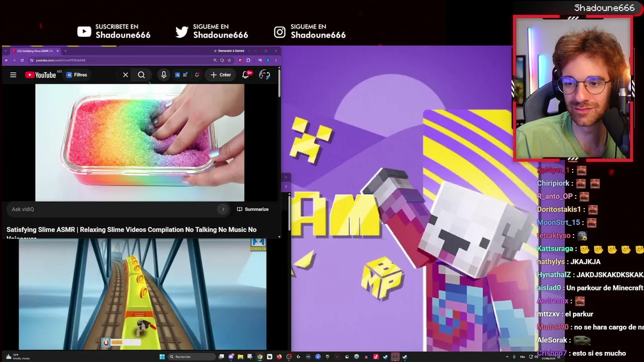Open the Chrome extensions puzzle menu
644x362 pixels.
248,60
